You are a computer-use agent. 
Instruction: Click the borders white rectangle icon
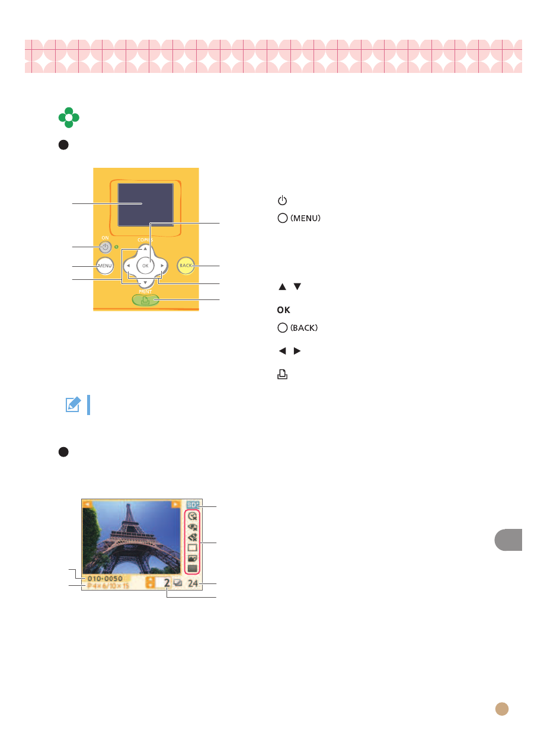click(x=192, y=547)
